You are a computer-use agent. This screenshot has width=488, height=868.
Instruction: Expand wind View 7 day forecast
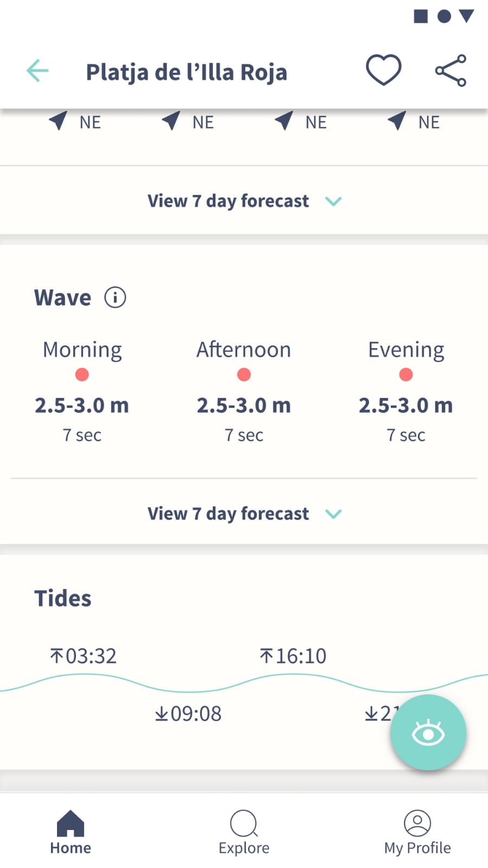[244, 201]
